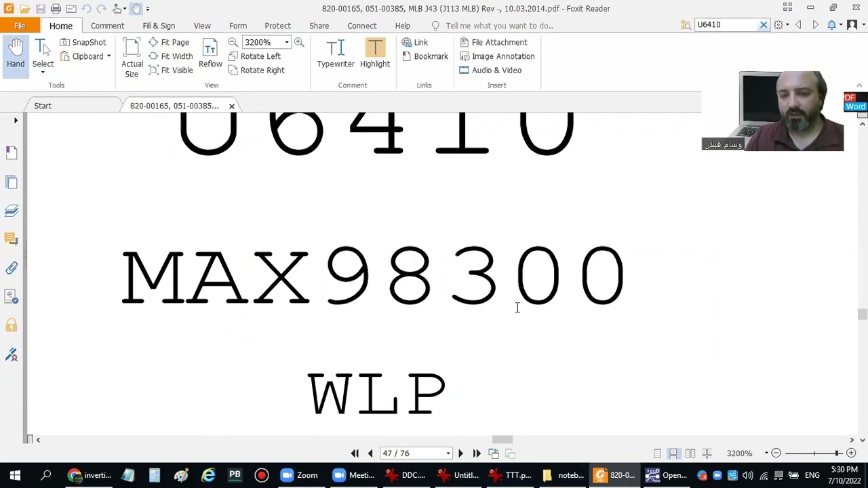Open the status bar zoom level dropdown
The height and width of the screenshot is (488, 868).
(x=766, y=453)
